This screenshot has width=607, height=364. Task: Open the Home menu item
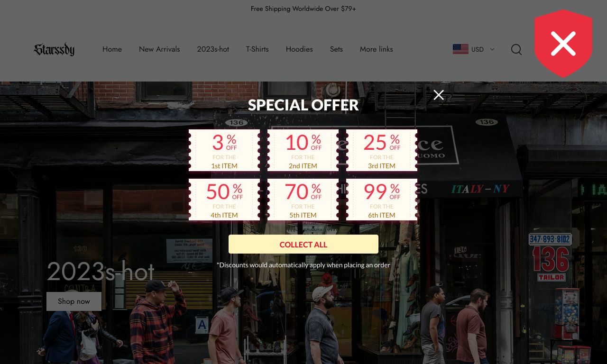[112, 49]
